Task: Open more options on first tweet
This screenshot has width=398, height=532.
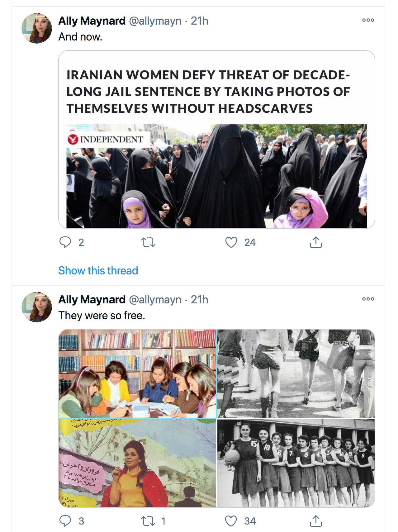Action: pos(368,20)
